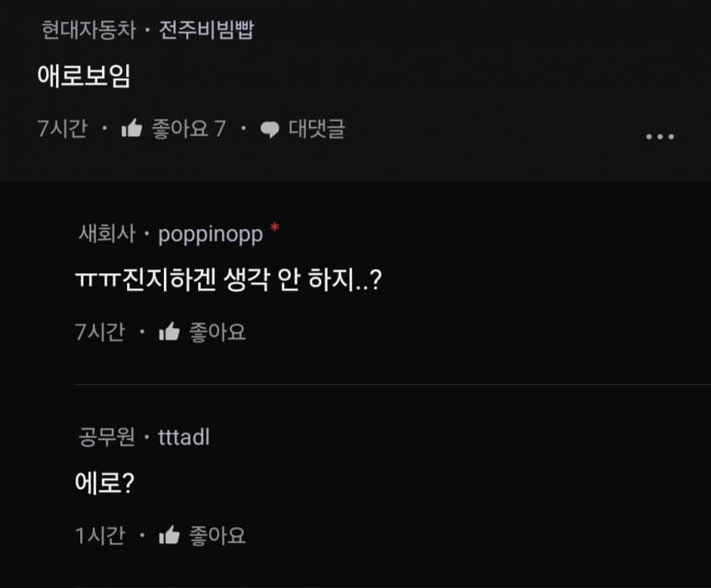
Task: Tap the thumbs-up icon on poppinopp's reply
Action: click(x=169, y=331)
